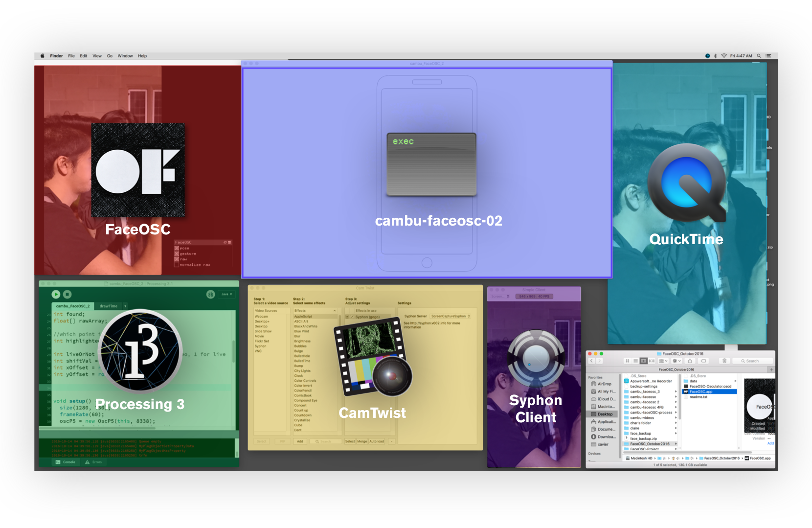
Task: Stop the sketch with Processing stop button
Action: tap(68, 294)
